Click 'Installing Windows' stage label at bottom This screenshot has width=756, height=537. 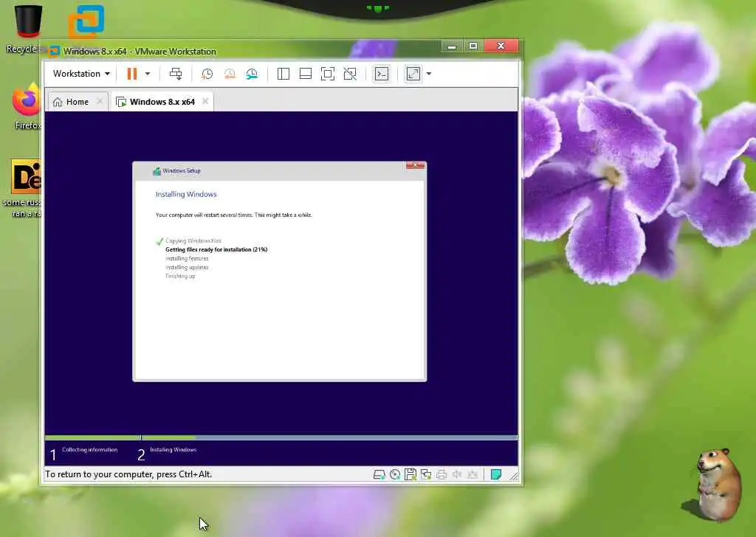(173, 450)
